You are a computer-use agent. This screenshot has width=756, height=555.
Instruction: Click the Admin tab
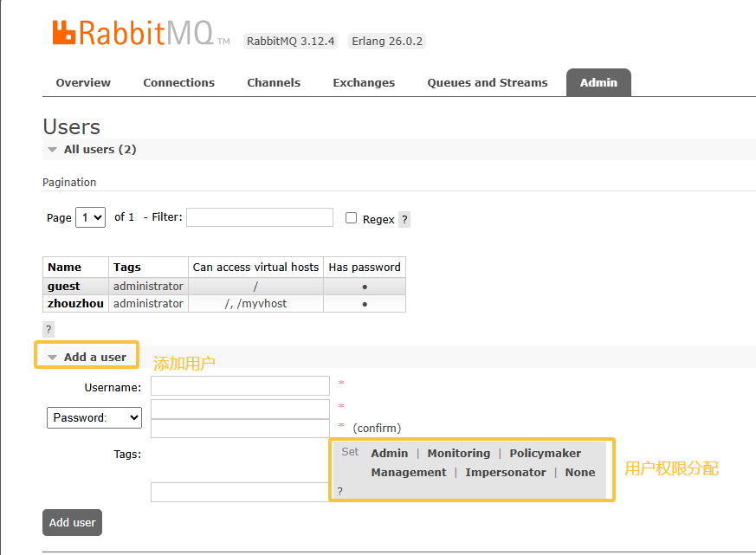click(x=598, y=83)
